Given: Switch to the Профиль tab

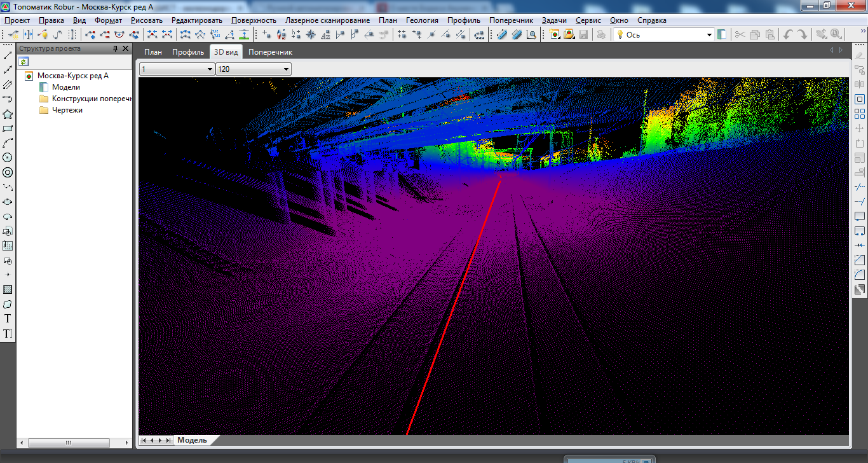Looking at the screenshot, I should point(187,52).
